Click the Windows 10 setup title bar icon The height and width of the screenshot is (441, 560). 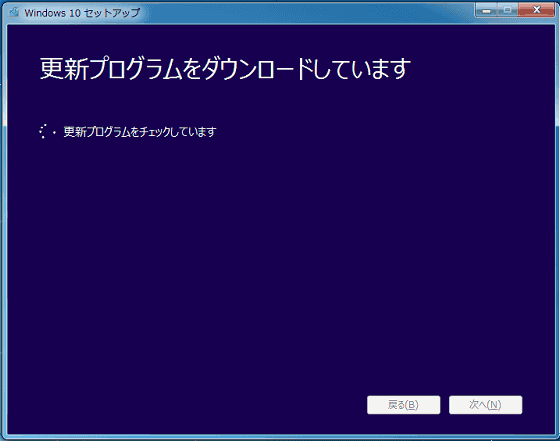[x=14, y=12]
